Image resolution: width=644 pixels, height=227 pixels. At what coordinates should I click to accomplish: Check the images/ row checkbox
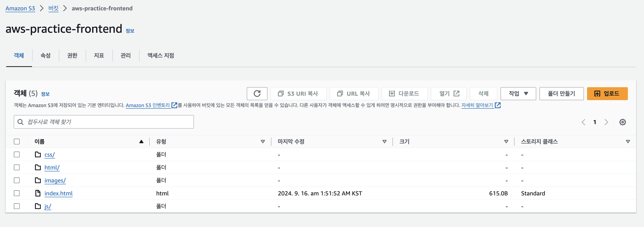tap(17, 180)
